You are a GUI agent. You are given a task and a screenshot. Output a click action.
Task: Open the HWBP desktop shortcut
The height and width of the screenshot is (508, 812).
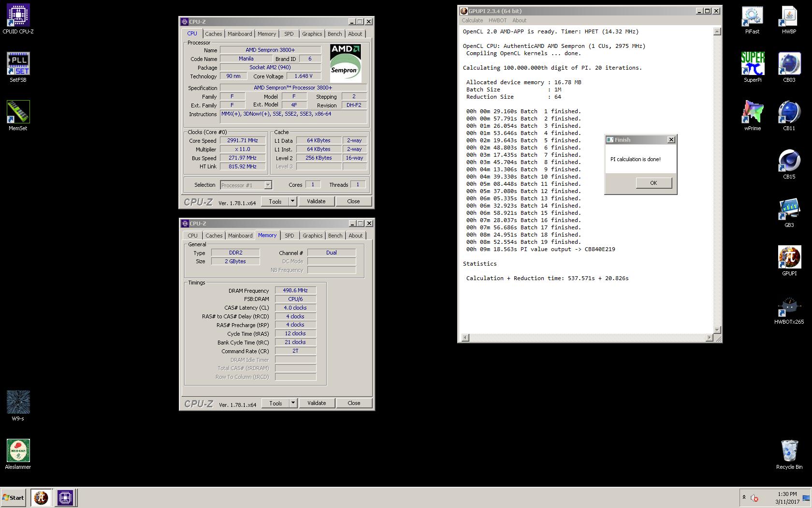tap(789, 19)
